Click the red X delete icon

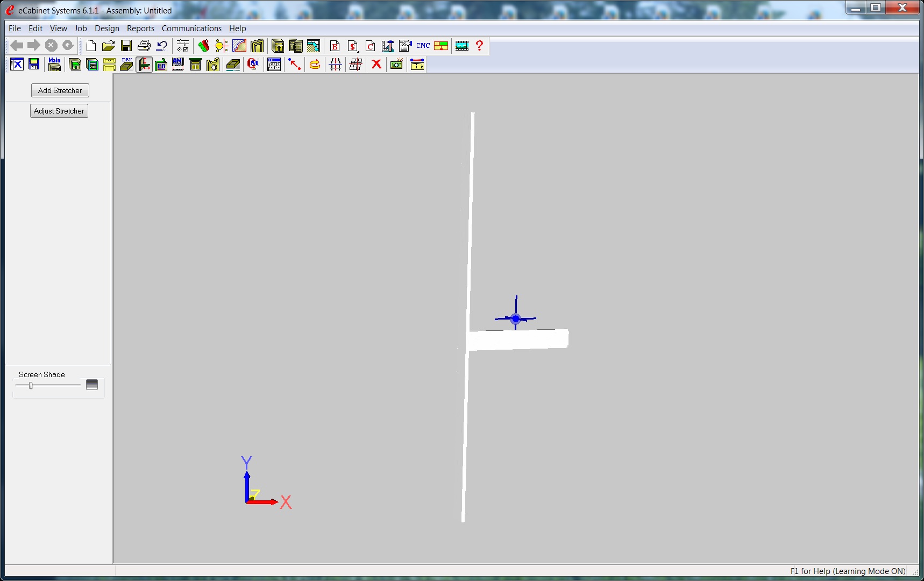point(376,65)
